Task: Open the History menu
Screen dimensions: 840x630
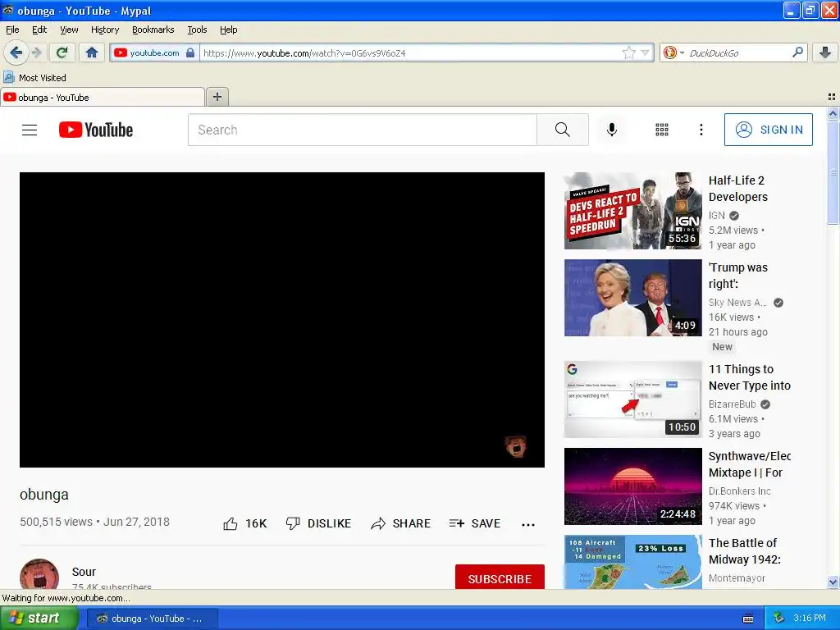Action: 105,30
